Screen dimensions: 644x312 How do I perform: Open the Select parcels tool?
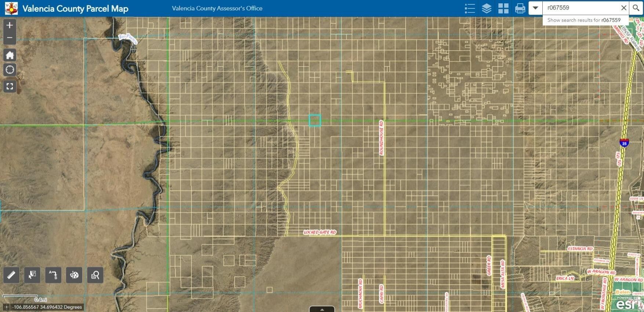(x=32, y=275)
